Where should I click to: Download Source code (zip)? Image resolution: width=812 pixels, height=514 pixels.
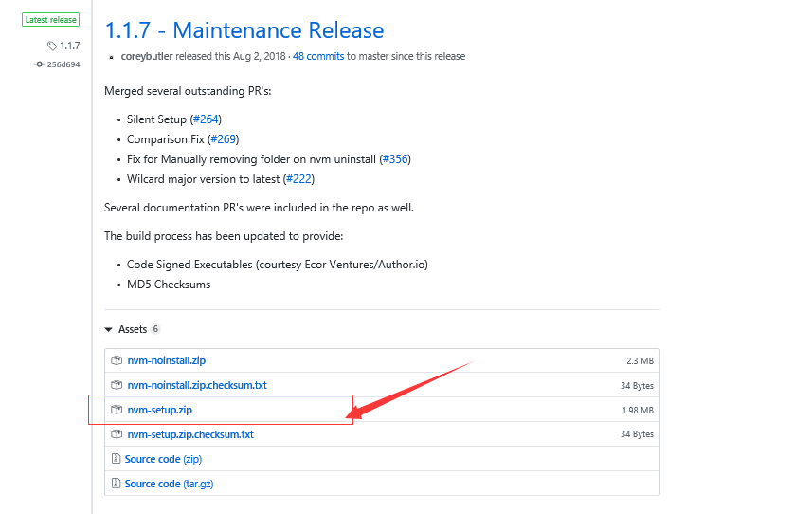(x=163, y=459)
